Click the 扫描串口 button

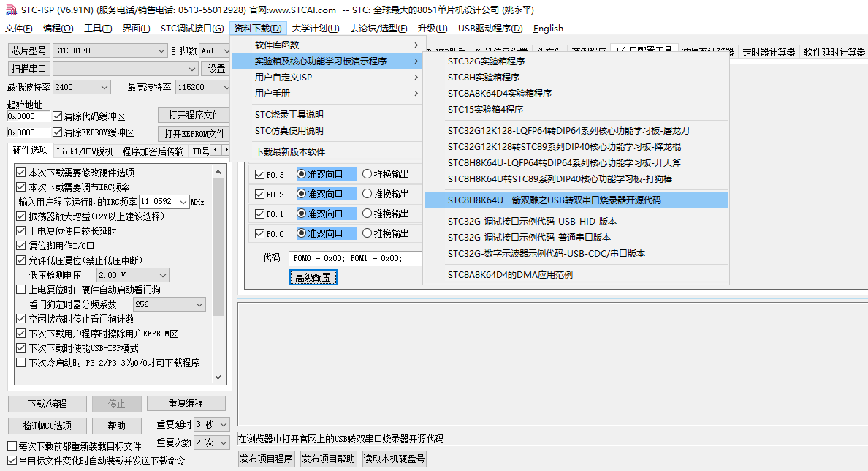[x=28, y=69]
